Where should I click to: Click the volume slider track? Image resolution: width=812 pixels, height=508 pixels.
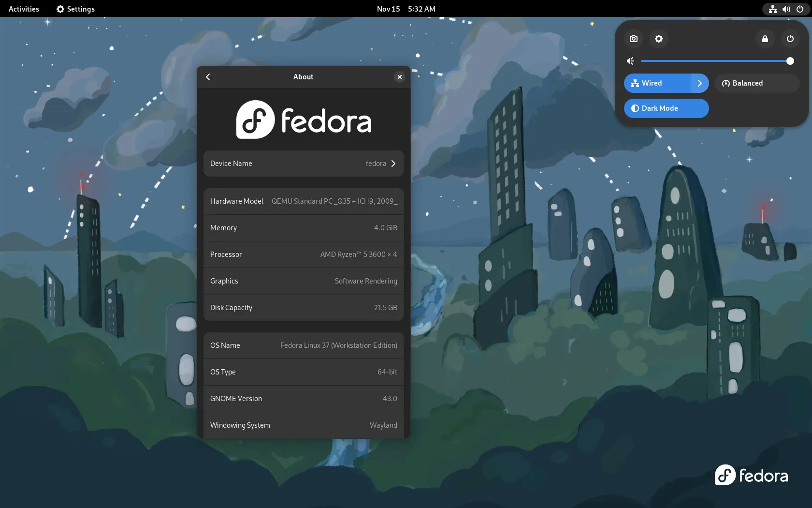[715, 61]
